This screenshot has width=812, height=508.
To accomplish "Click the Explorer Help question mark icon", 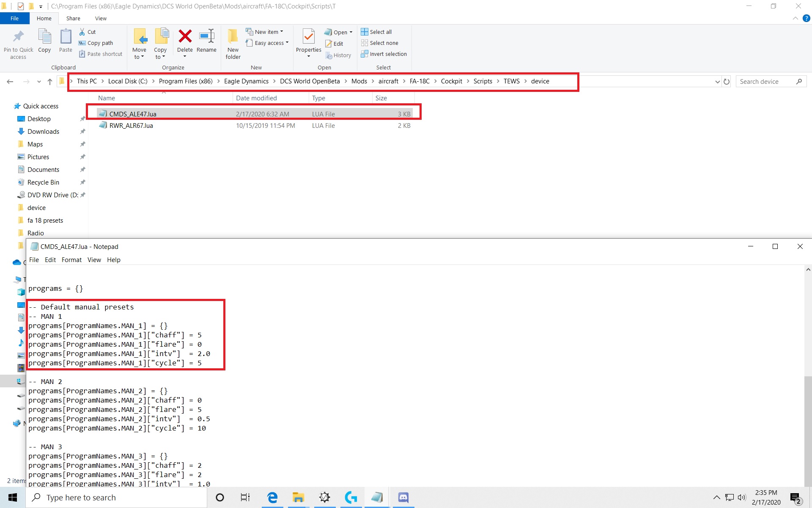I will (x=807, y=18).
